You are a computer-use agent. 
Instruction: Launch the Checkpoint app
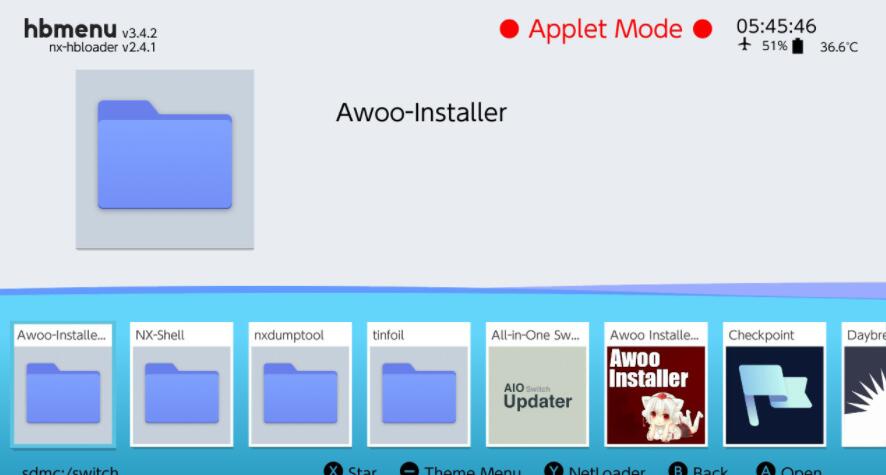[775, 385]
